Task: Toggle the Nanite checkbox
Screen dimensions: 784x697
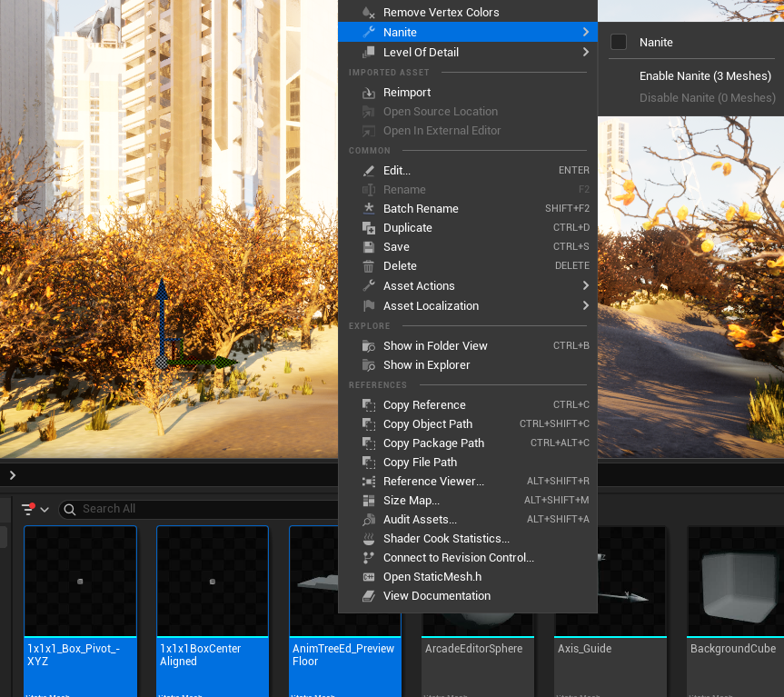Action: coord(619,42)
